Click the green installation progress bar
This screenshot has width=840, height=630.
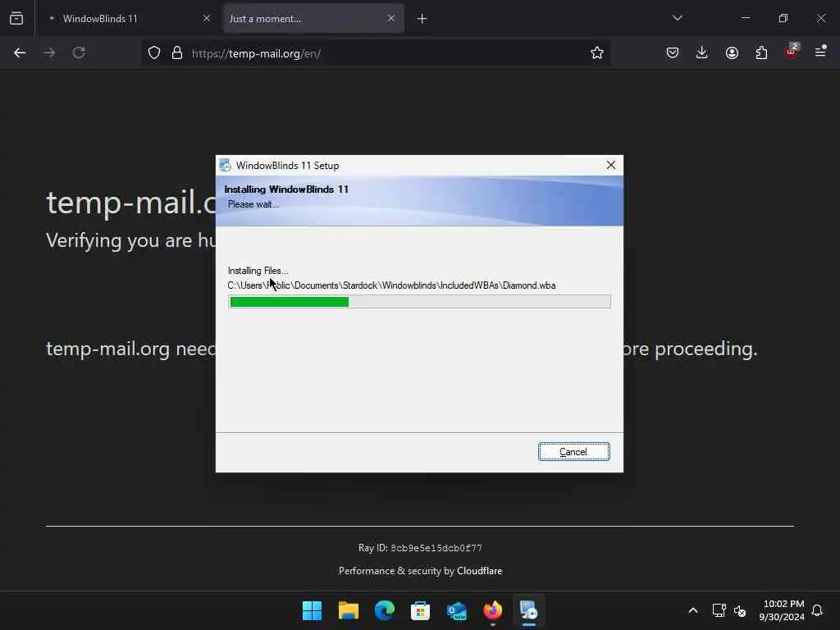pos(419,302)
